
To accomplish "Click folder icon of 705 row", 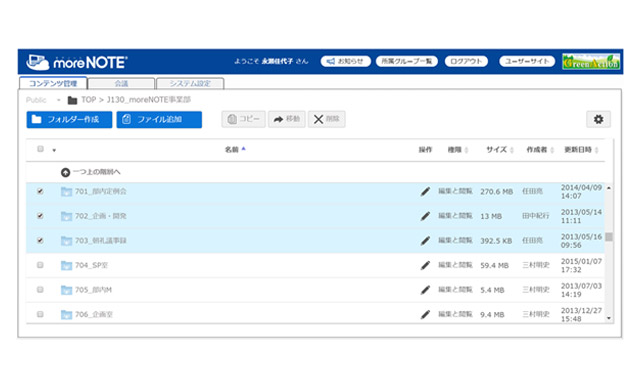I will point(66,290).
